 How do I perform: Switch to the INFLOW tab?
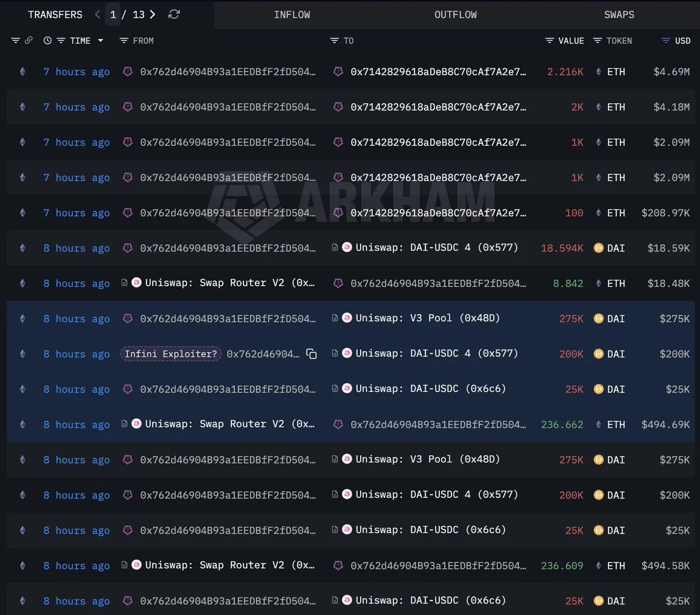coord(292,15)
